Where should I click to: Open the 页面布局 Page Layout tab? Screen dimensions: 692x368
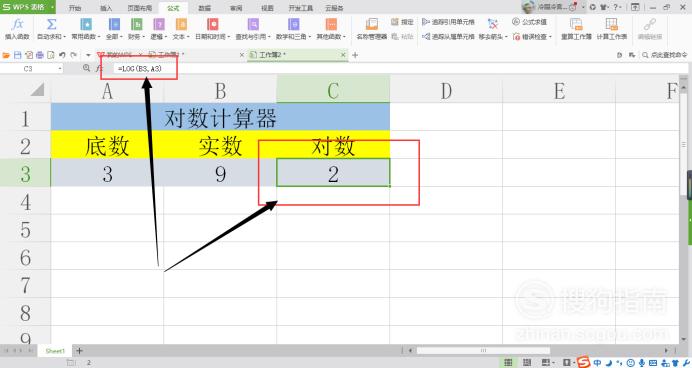(139, 8)
